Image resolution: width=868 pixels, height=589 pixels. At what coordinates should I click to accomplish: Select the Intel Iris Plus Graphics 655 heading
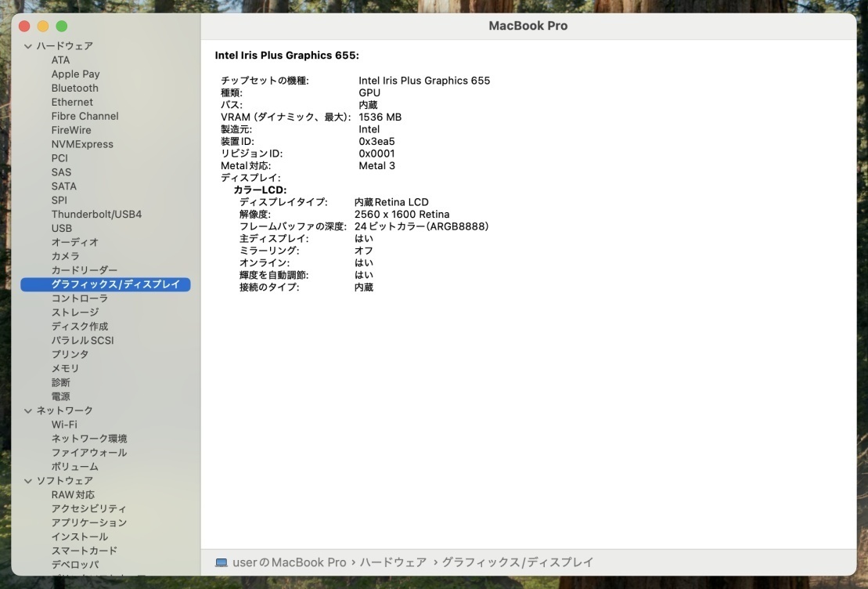[286, 56]
